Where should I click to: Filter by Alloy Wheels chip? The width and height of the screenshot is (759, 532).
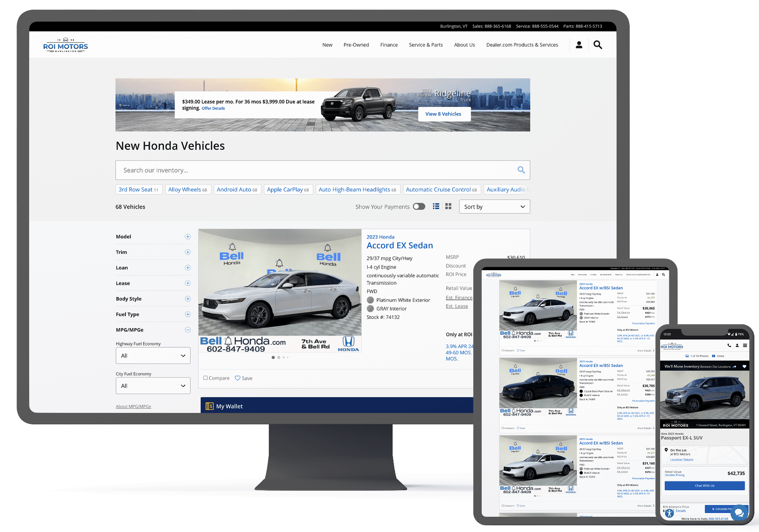188,190
